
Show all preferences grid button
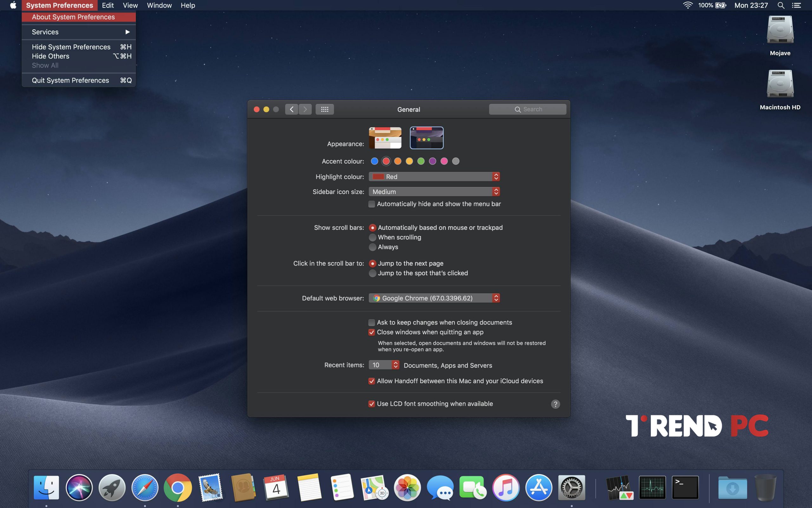[x=324, y=109]
